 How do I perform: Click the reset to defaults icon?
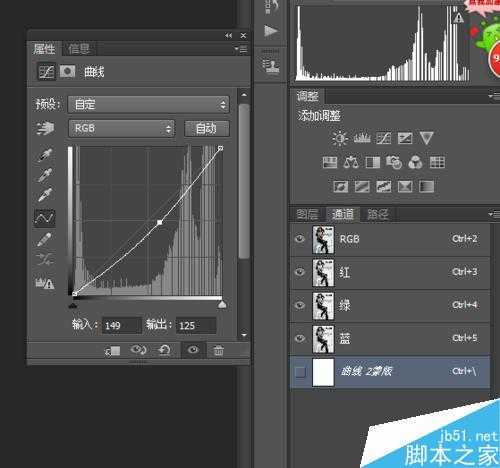coord(164,350)
